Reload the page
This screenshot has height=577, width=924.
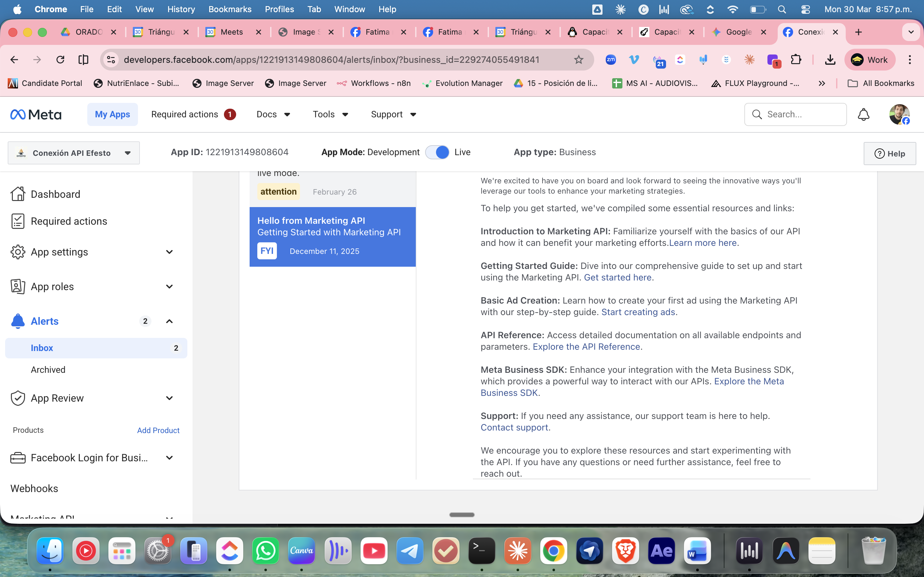point(60,60)
